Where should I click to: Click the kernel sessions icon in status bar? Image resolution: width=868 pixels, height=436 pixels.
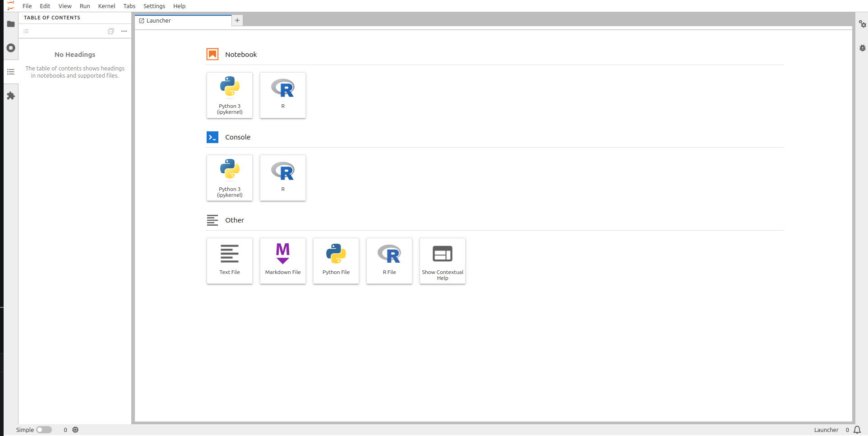tap(75, 430)
